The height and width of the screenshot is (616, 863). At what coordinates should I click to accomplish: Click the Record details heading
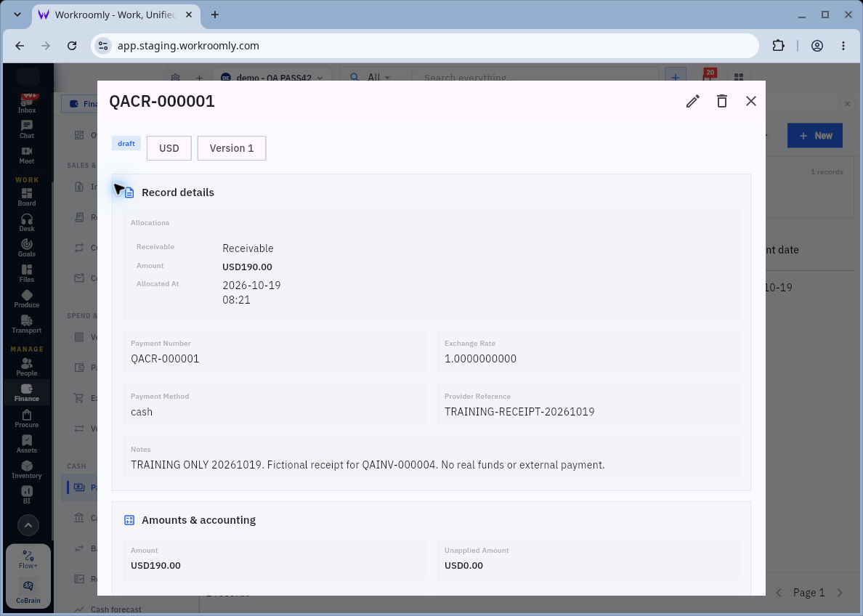pos(178,192)
